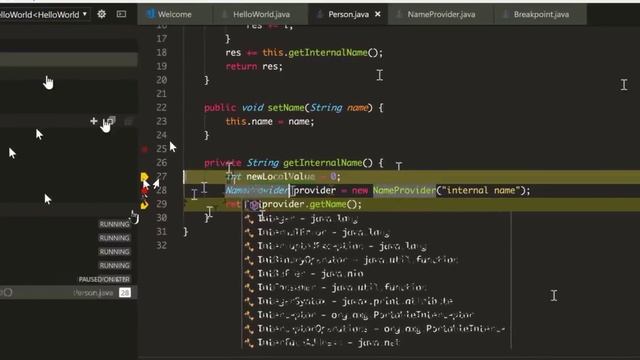This screenshot has height=360, width=640.
Task: Open the HelloWorld debug configuration dropdown
Action: [44, 15]
